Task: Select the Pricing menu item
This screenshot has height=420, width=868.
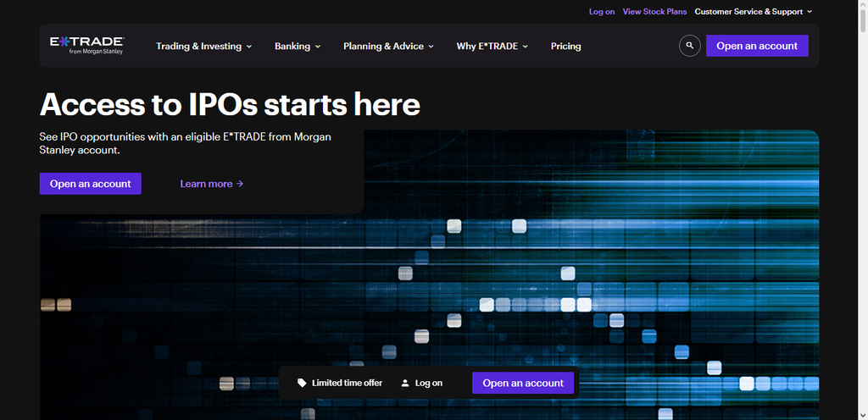Action: click(565, 47)
